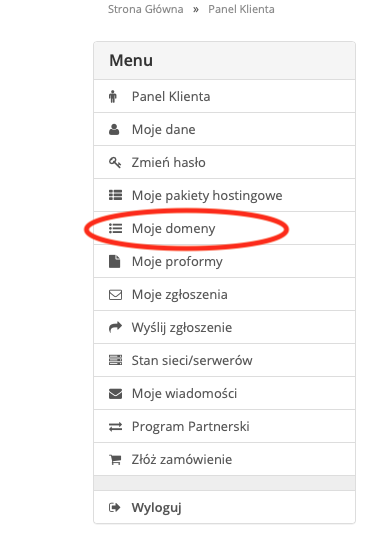Click the bullet list icon for Moje domeny
Image resolution: width=374 pixels, height=542 pixels.
115,228
